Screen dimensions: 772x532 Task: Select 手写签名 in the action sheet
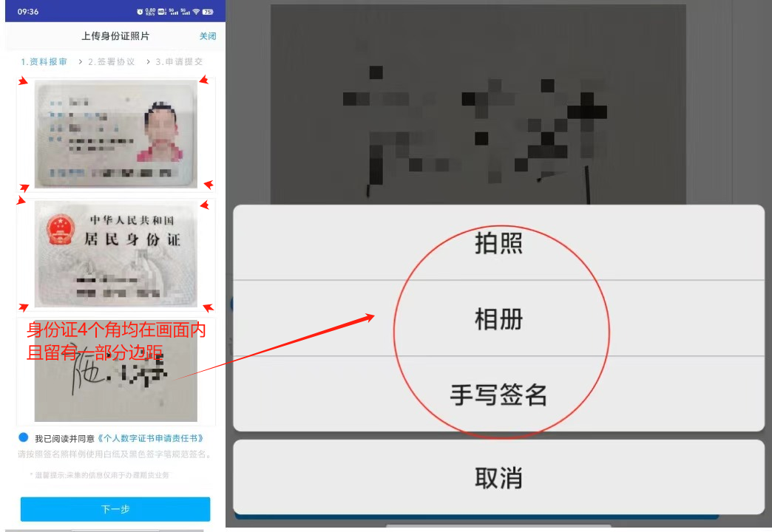(498, 395)
